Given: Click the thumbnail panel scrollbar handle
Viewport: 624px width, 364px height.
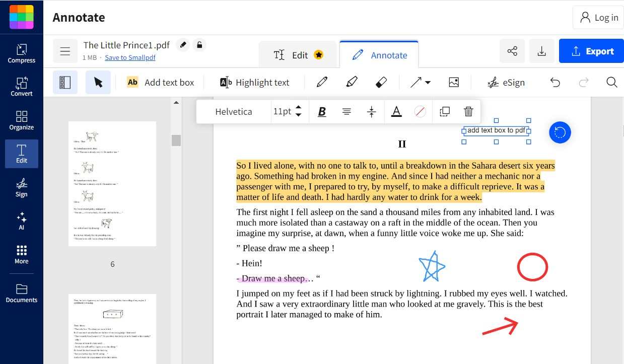Looking at the screenshot, I should tap(176, 140).
